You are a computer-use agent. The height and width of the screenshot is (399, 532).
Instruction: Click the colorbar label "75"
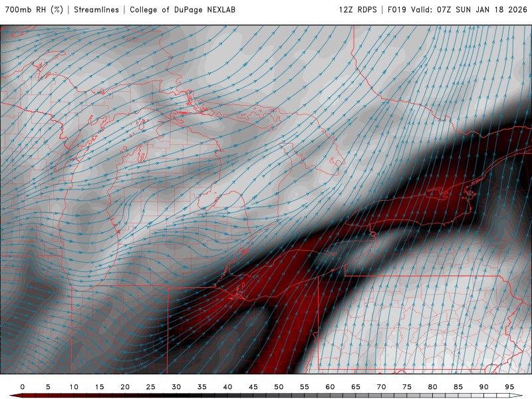pos(407,387)
